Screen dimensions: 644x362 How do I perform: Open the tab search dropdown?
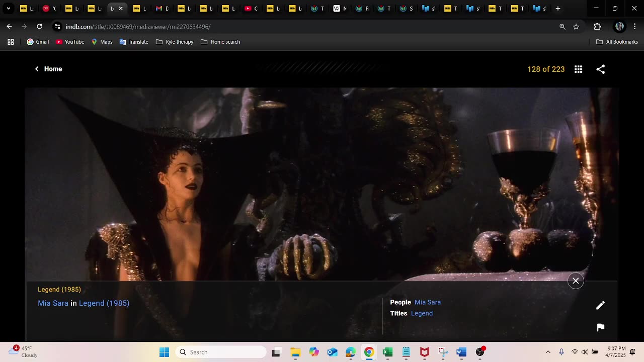pyautogui.click(x=9, y=9)
